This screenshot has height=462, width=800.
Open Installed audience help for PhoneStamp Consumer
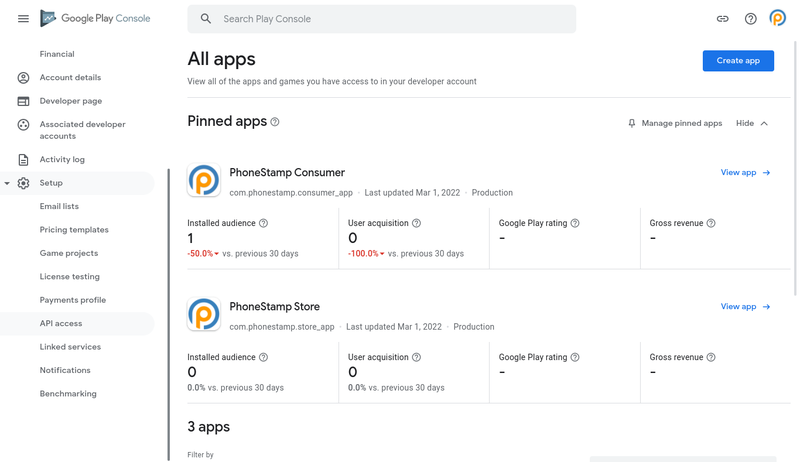click(263, 223)
